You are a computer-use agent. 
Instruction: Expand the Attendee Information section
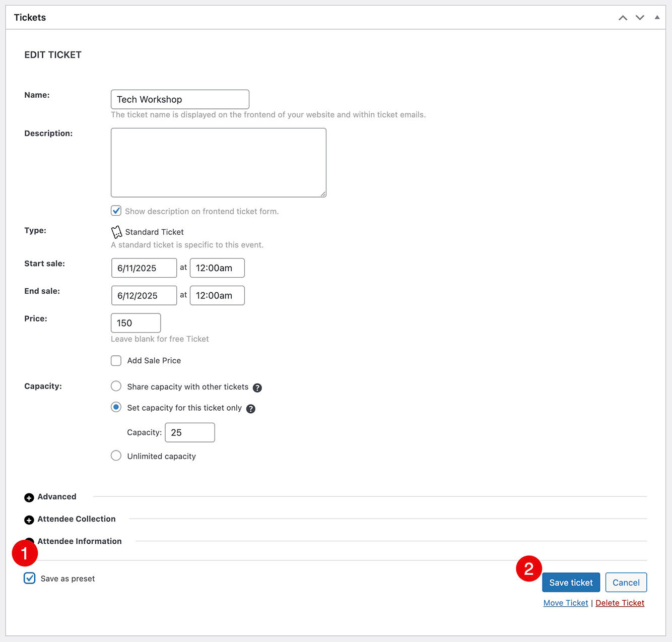click(80, 541)
